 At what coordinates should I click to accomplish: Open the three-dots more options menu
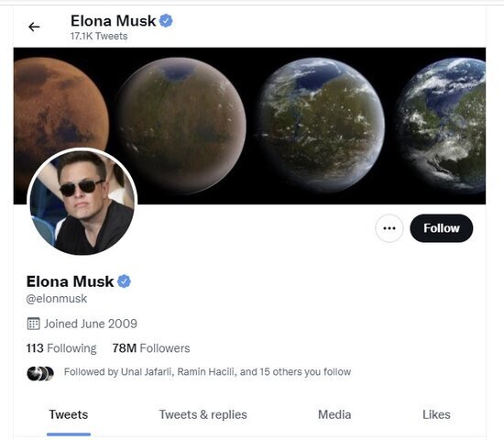389,228
